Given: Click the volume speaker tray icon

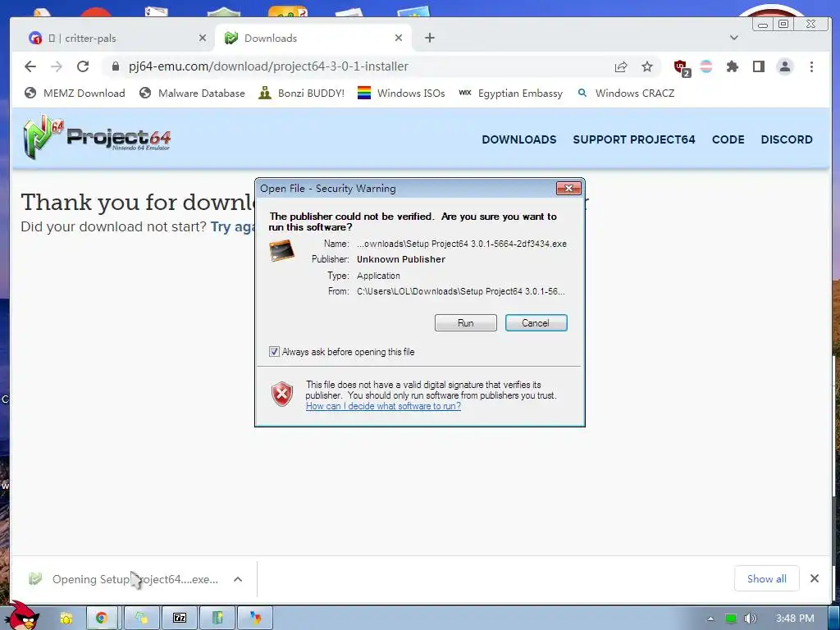Looking at the screenshot, I should point(750,619).
